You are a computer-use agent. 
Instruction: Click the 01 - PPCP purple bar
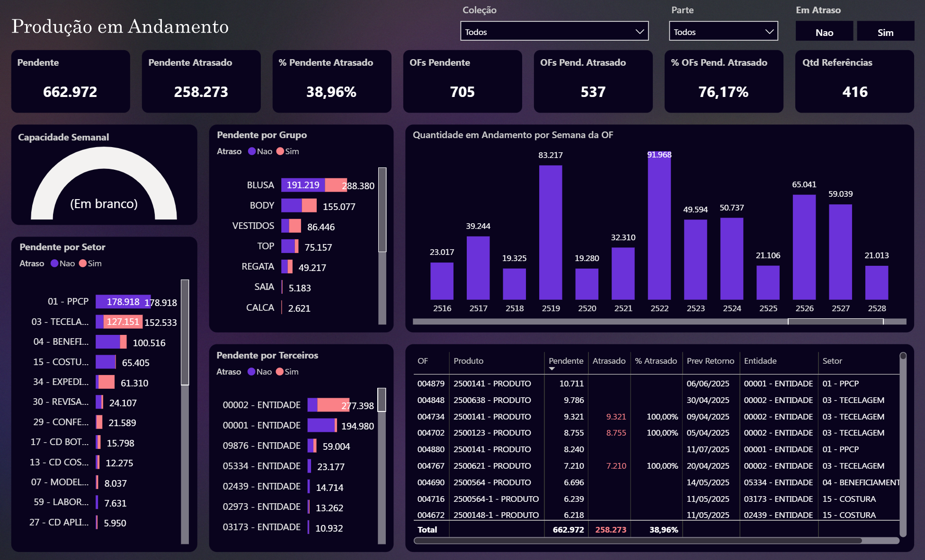click(122, 302)
